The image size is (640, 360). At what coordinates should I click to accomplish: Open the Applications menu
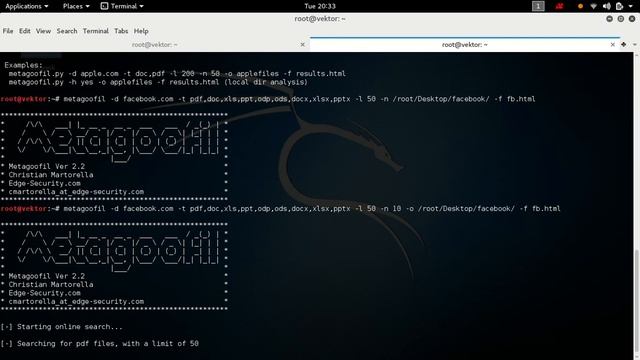[x=27, y=6]
